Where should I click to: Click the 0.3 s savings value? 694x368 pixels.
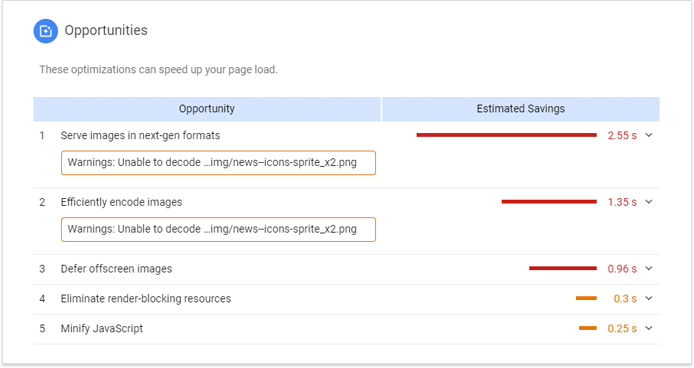pos(625,299)
